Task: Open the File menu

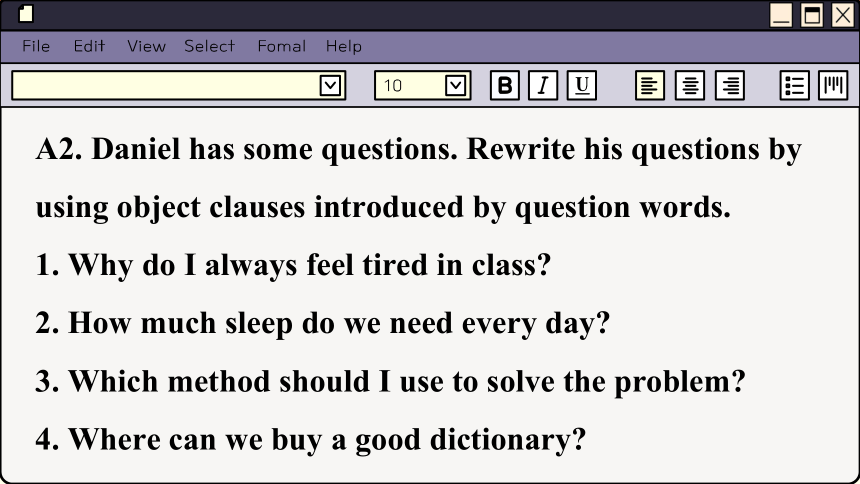Action: coord(36,46)
